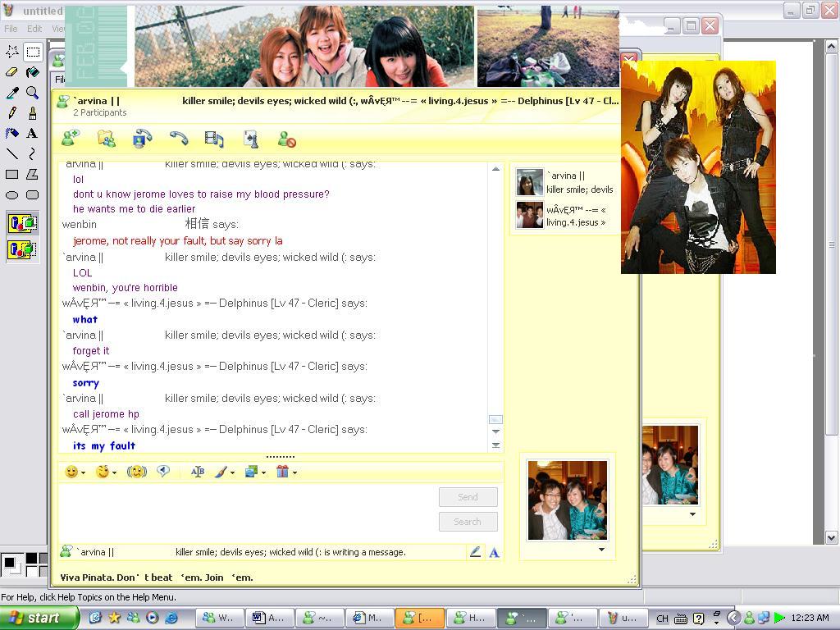Image resolution: width=840 pixels, height=630 pixels.
Task: Send a nudge with the nudge icon
Action: (x=137, y=472)
